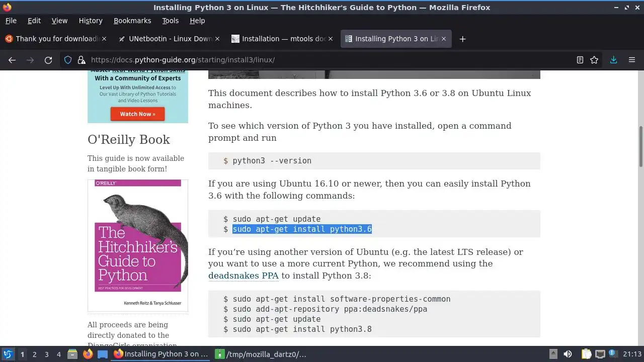This screenshot has height=362, width=644.
Task: Switch to the mtools Installation tab
Action: point(282,39)
